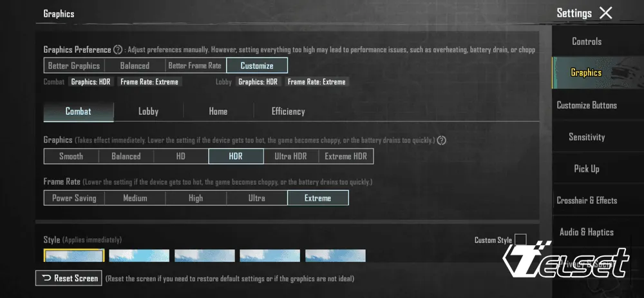Image resolution: width=644 pixels, height=298 pixels.
Task: Open the Efficiency tab
Action: coord(288,112)
